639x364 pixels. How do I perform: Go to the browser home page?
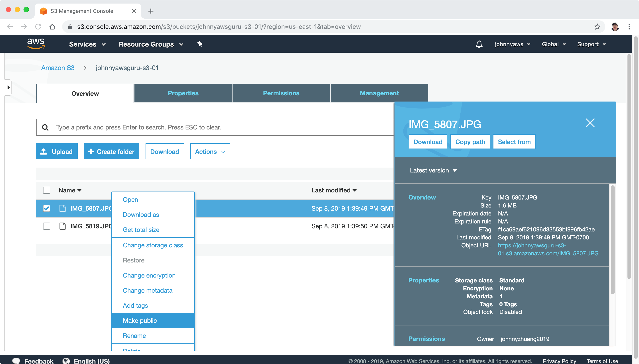coord(52,27)
